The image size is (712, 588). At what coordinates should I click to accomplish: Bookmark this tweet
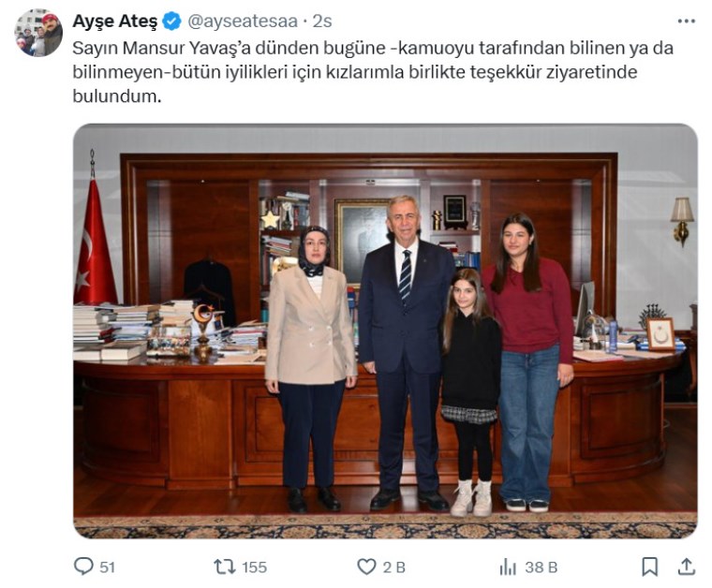click(650, 566)
